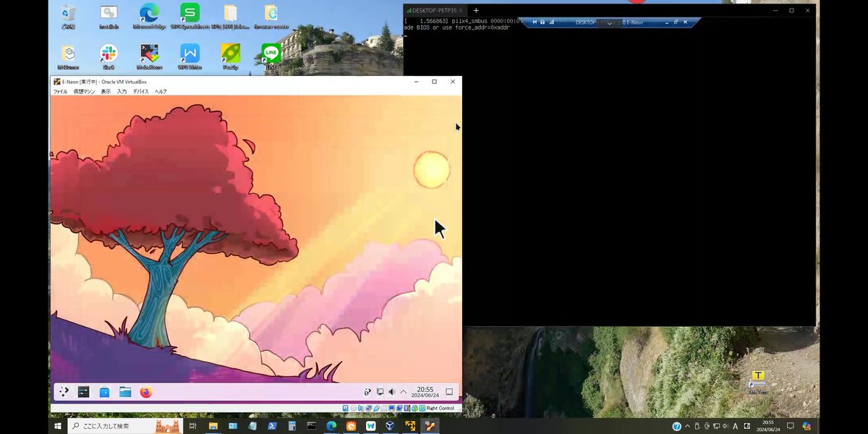Select the firmware-master folder on the desktop

[271, 17]
